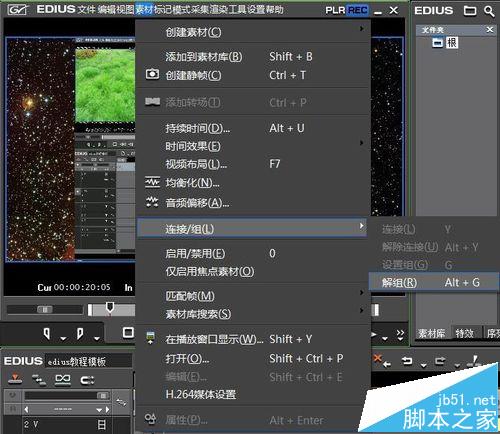Open the 文件 menu

click(87, 9)
